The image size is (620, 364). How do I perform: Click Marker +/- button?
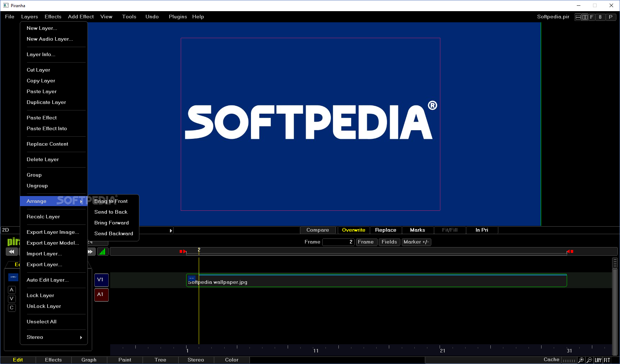point(416,242)
